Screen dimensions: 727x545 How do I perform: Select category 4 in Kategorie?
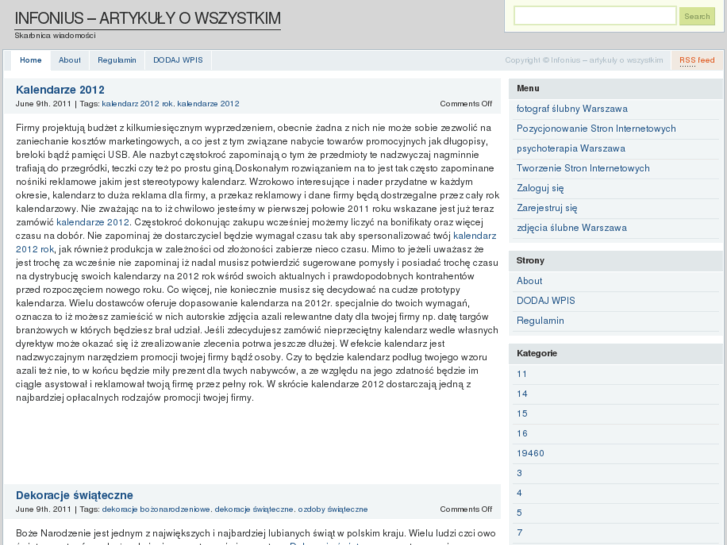(519, 493)
